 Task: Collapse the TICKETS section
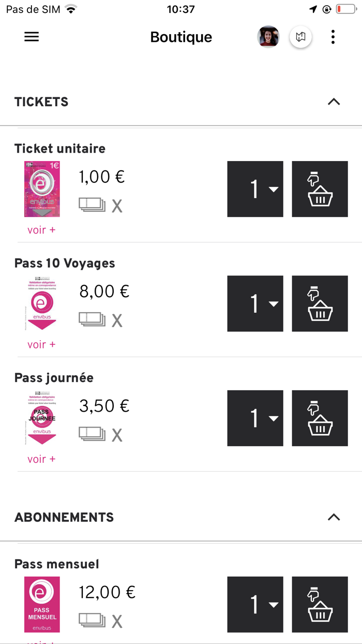[x=334, y=102]
